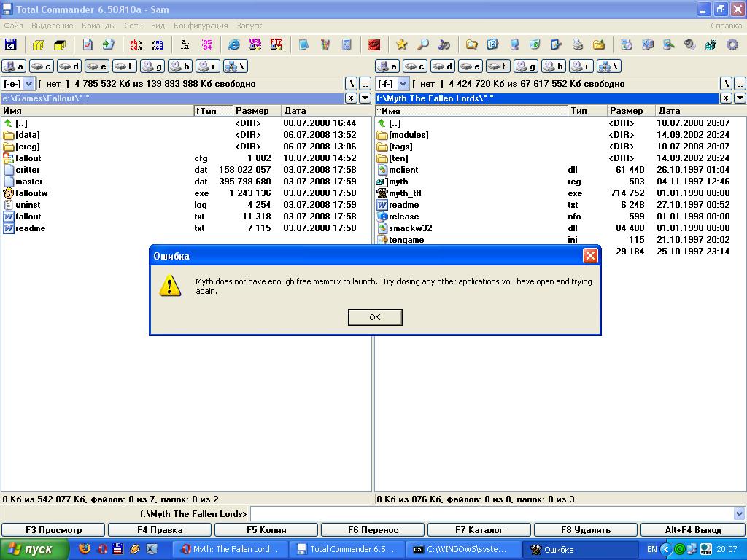Select smackw32 dll in right panel

click(x=560, y=228)
